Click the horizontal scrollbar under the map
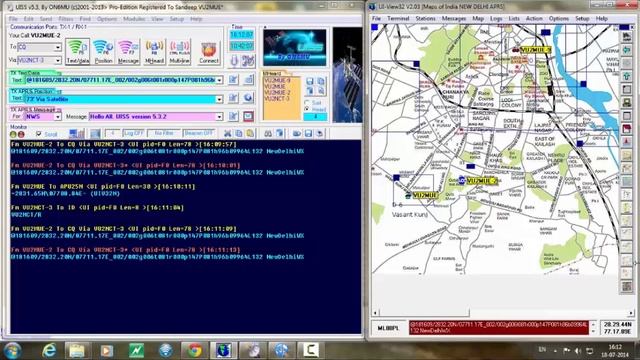The image size is (640, 360). point(503,313)
